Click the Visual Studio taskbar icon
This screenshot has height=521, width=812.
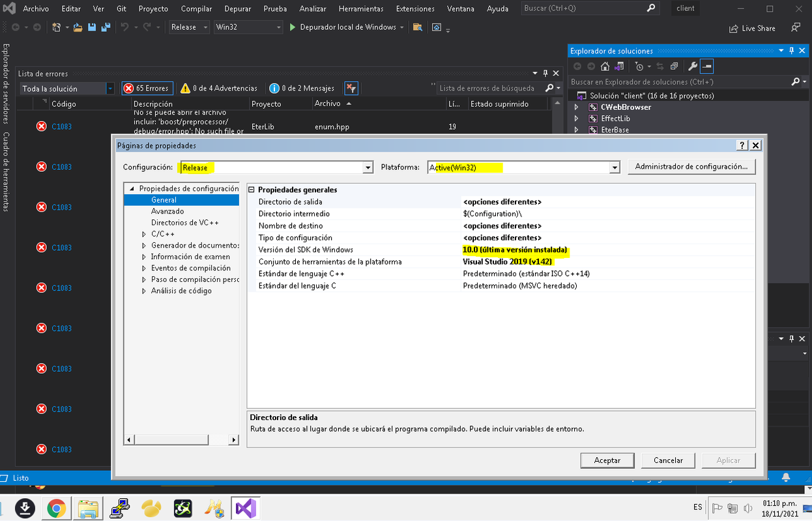(246, 508)
